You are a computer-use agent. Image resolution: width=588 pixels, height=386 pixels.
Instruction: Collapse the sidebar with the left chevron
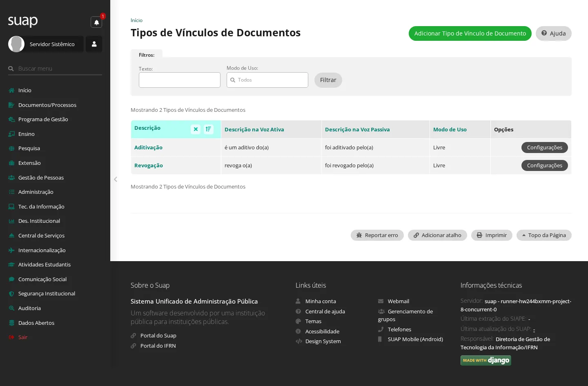(x=116, y=179)
